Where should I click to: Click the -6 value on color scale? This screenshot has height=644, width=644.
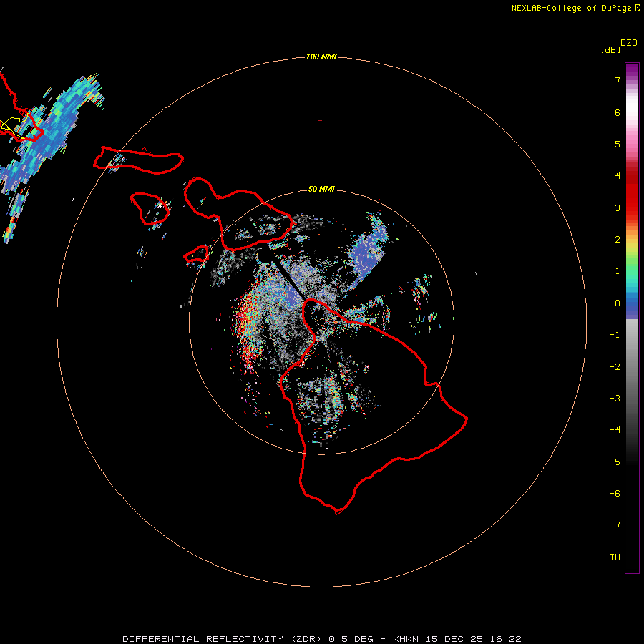point(615,494)
